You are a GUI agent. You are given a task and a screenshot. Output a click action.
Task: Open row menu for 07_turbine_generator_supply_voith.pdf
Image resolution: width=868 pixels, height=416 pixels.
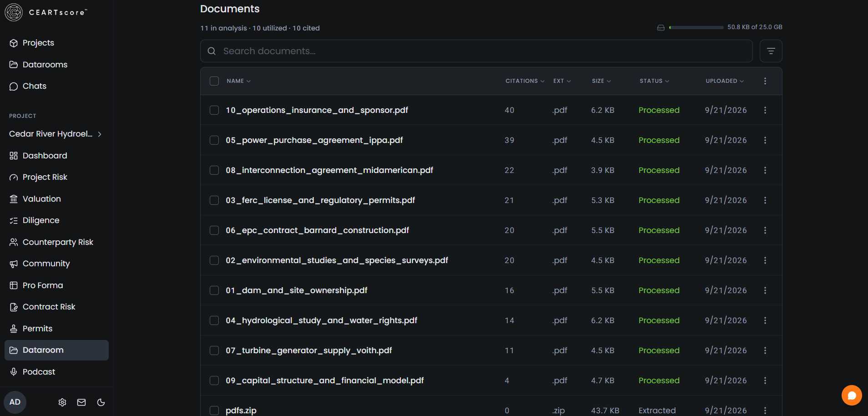[x=765, y=350]
